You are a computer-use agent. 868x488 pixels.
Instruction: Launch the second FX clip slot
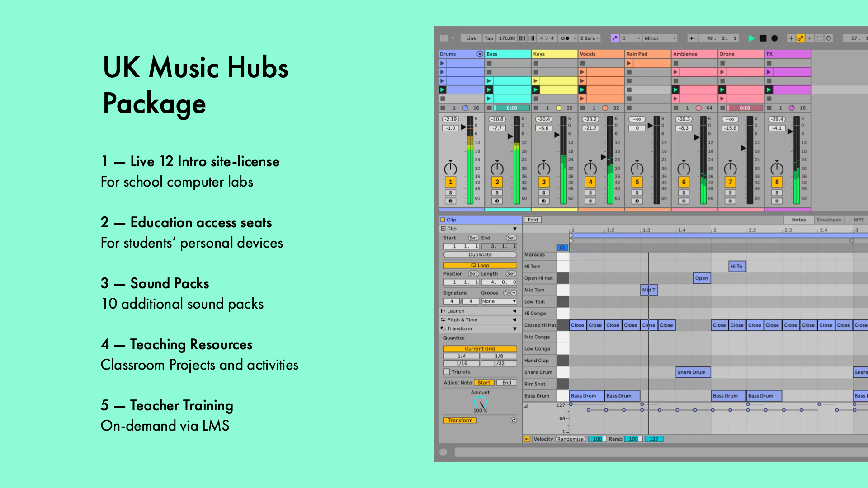(x=769, y=72)
